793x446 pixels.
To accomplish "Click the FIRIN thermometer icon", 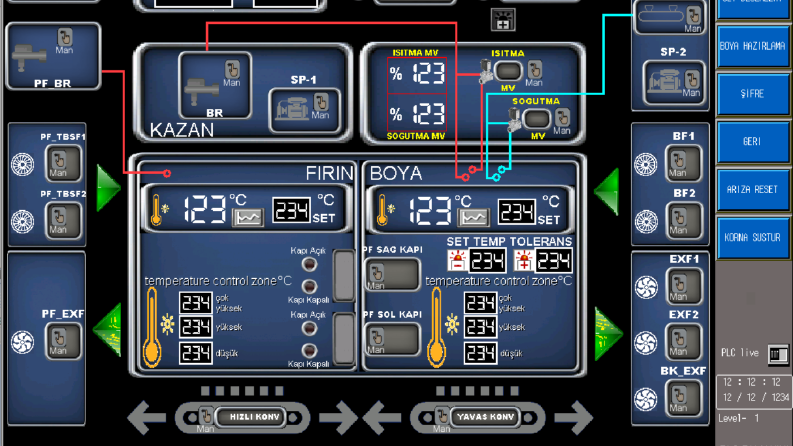I will click(x=158, y=210).
